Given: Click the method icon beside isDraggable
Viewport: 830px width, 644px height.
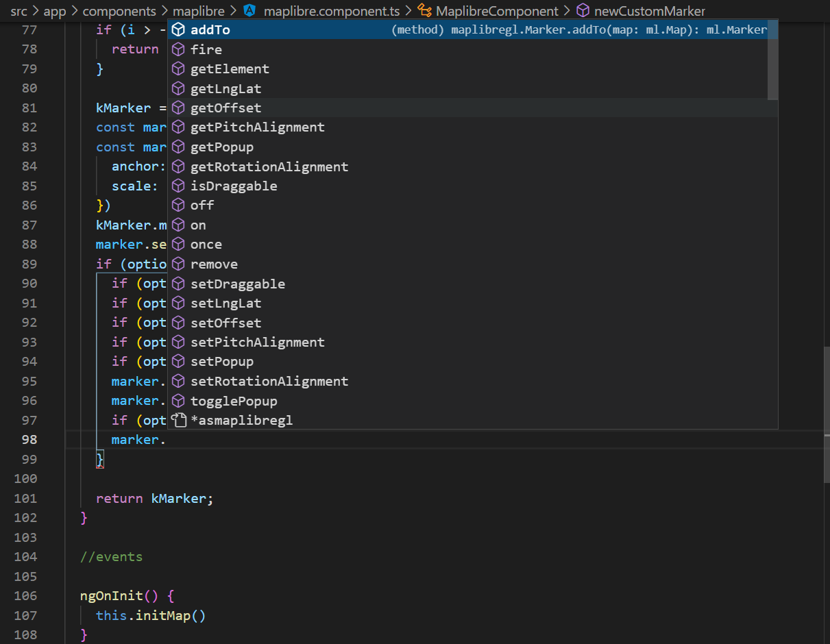Looking at the screenshot, I should pyautogui.click(x=178, y=186).
